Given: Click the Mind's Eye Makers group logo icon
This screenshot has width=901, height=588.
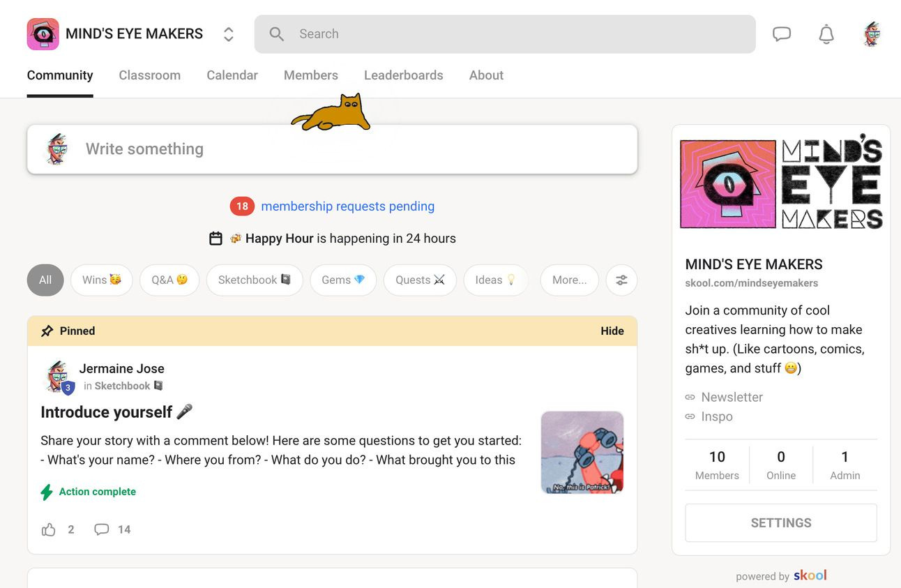Looking at the screenshot, I should [x=43, y=34].
